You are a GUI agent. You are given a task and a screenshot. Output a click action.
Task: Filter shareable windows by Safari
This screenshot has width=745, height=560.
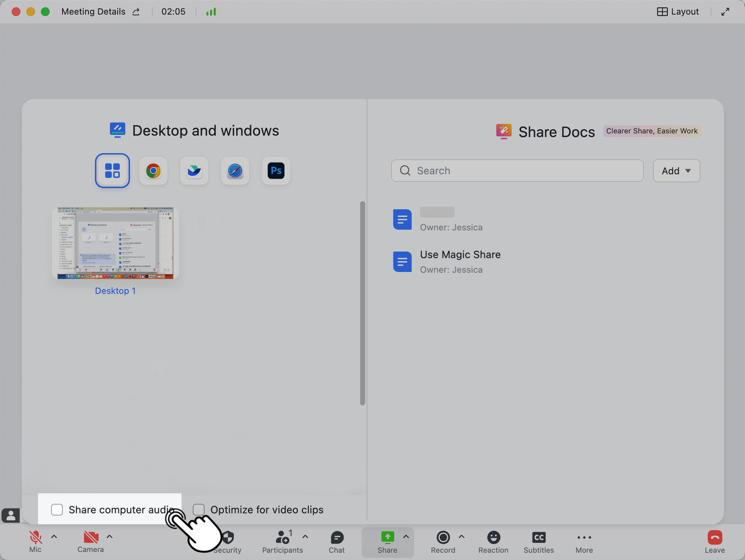[x=235, y=170]
